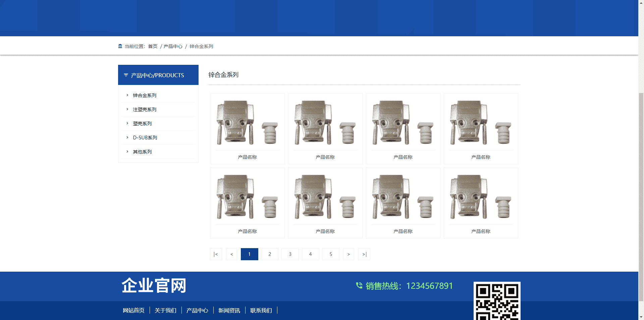This screenshot has width=644, height=320.
Task: Open 注塑壳系列 category in the sidebar
Action: point(145,109)
